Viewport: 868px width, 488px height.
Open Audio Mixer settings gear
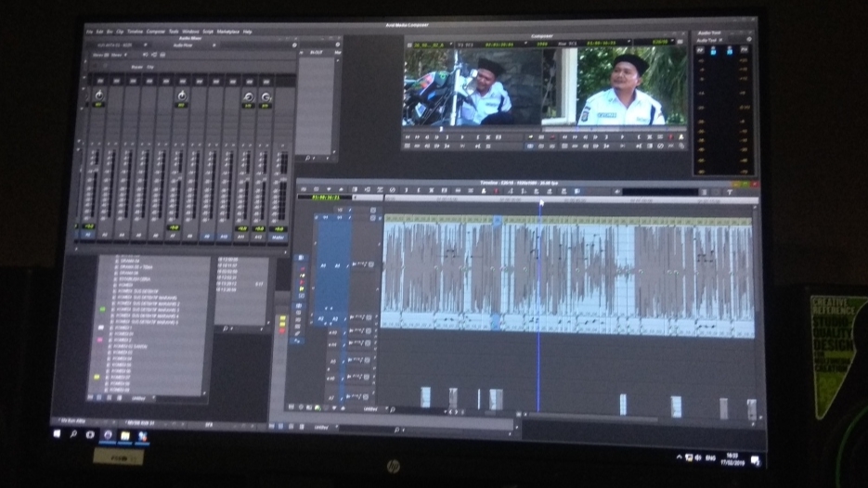click(x=294, y=45)
